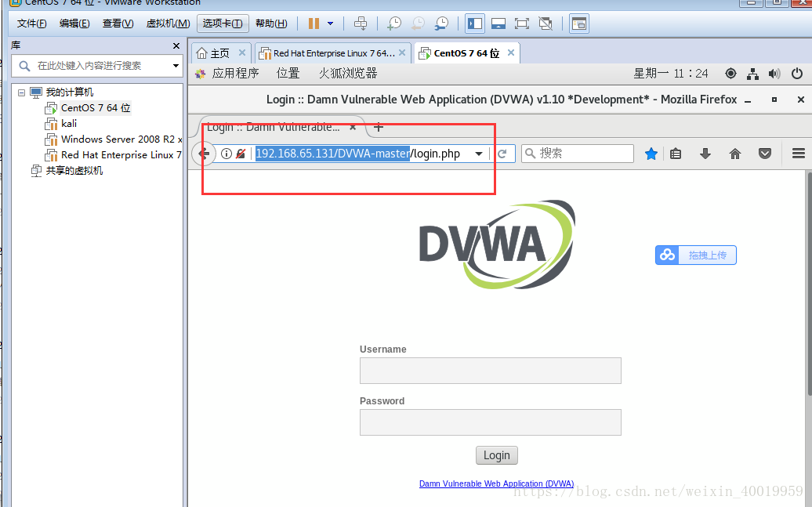This screenshot has height=507, width=812.
Task: Click network connection tray icon
Action: pyautogui.click(x=753, y=74)
